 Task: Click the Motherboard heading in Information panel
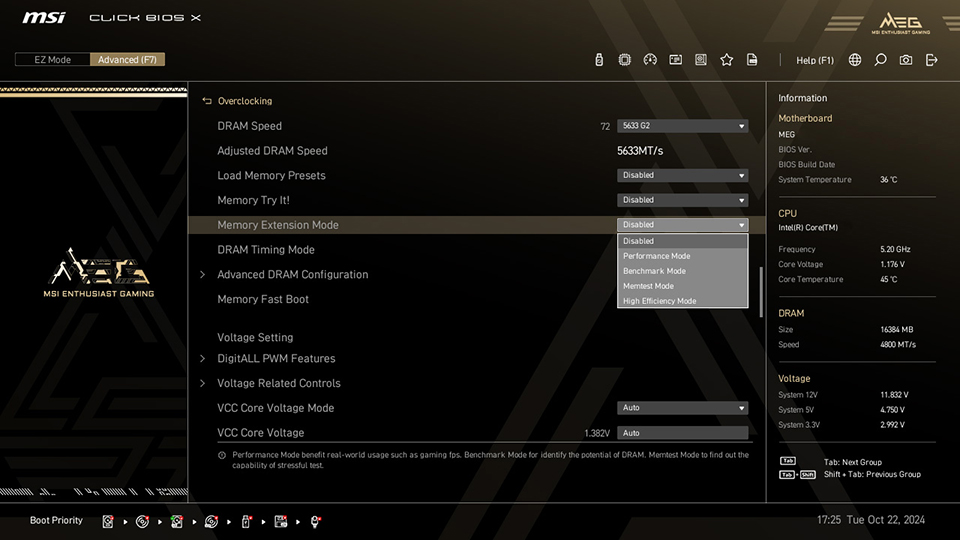coord(805,118)
